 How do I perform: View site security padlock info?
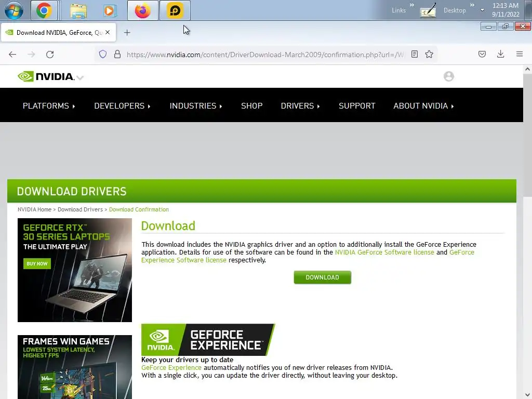tap(117, 54)
